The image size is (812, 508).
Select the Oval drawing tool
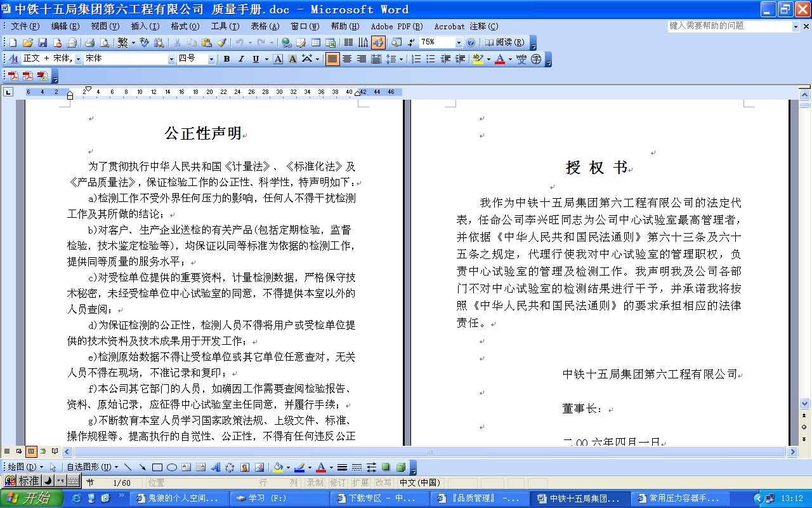coord(171,467)
